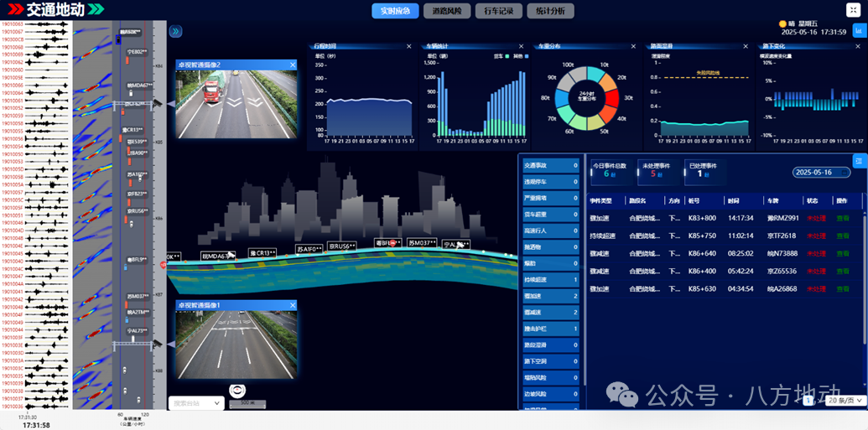Click the double-chevron expand panel icon

point(175,32)
